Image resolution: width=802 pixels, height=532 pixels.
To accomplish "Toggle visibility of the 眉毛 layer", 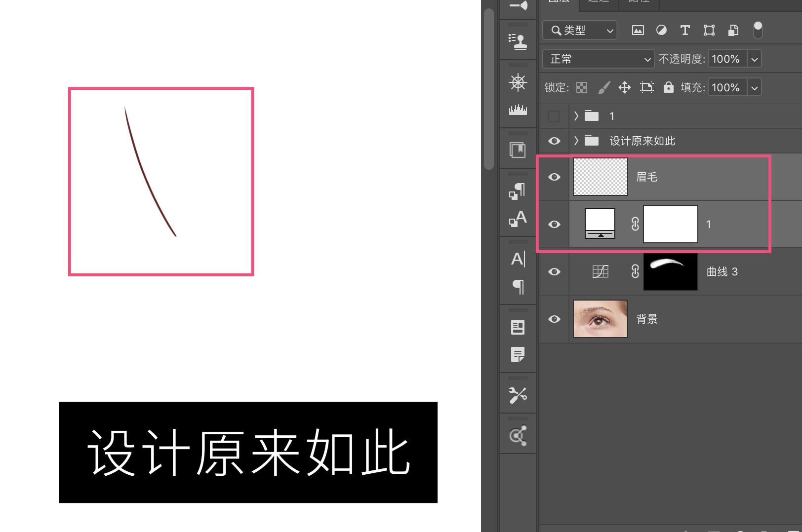I will (554, 177).
